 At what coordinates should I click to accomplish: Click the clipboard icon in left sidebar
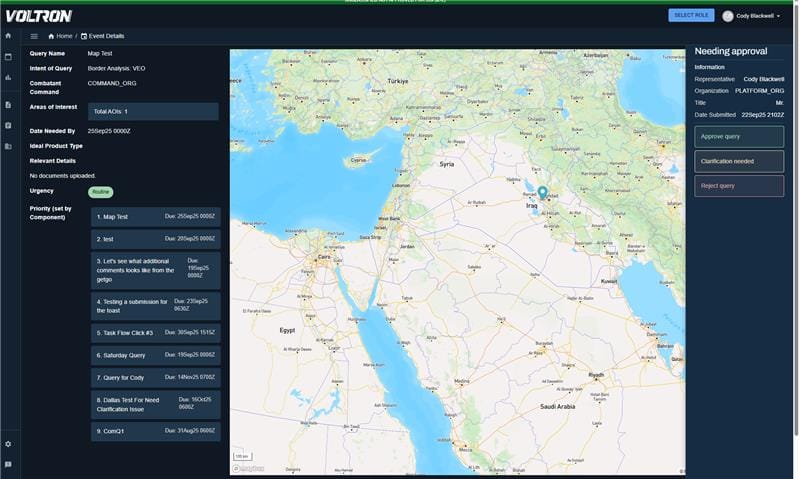point(9,125)
